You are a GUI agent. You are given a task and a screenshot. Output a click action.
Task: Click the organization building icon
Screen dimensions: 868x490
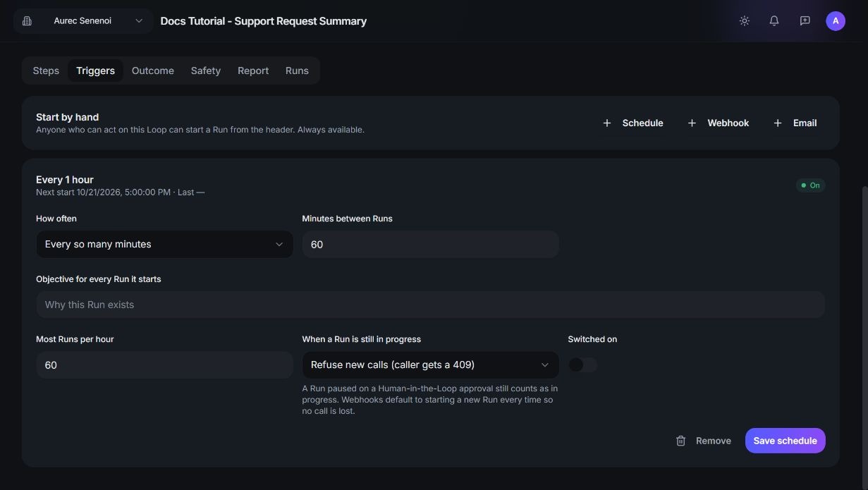(27, 21)
